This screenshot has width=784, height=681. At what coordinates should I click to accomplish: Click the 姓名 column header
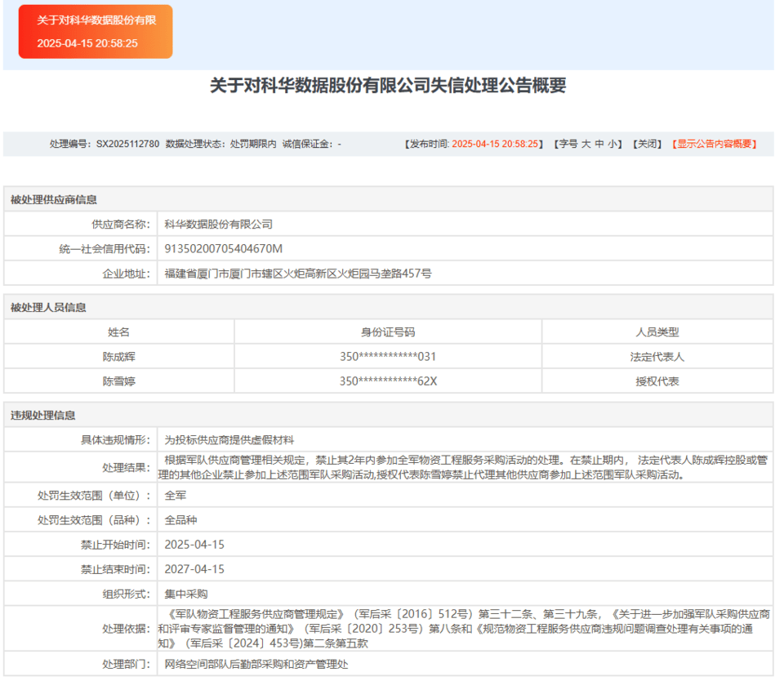click(x=118, y=332)
